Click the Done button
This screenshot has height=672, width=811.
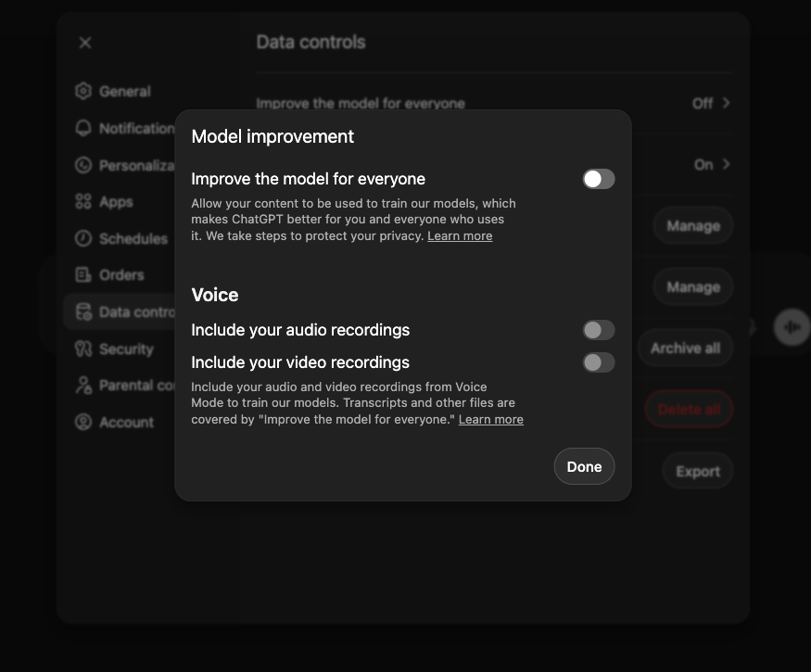point(584,466)
